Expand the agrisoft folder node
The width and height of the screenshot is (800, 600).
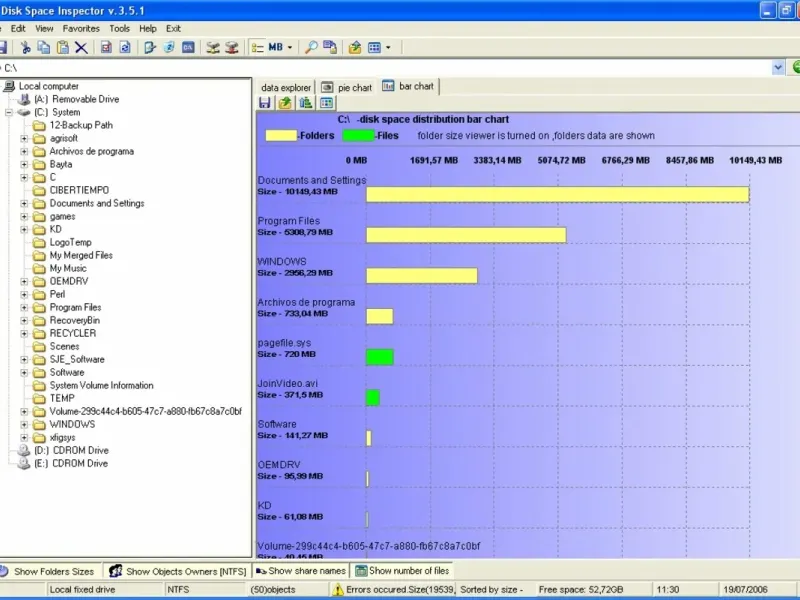24,138
